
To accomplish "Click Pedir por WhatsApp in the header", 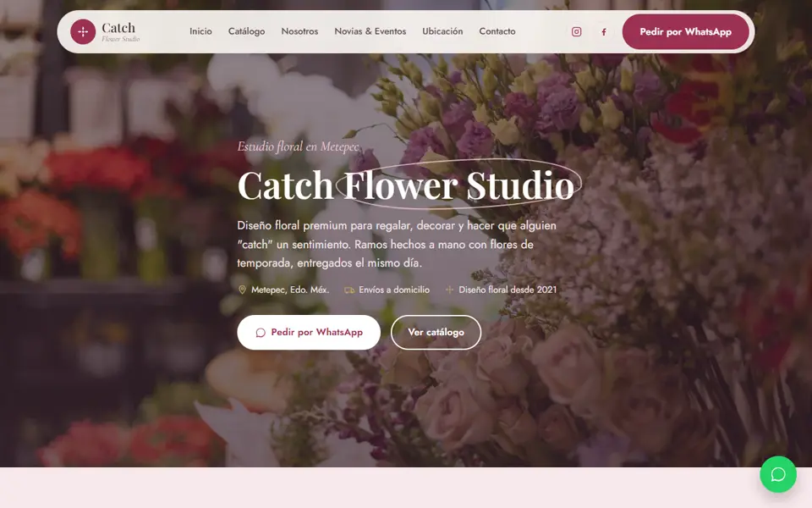I will (x=686, y=31).
